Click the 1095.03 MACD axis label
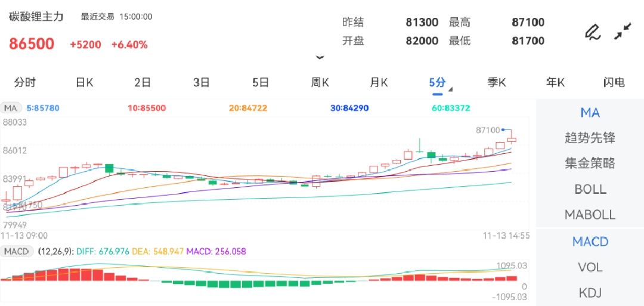Viewport: 644px width, 306px height. tap(512, 266)
